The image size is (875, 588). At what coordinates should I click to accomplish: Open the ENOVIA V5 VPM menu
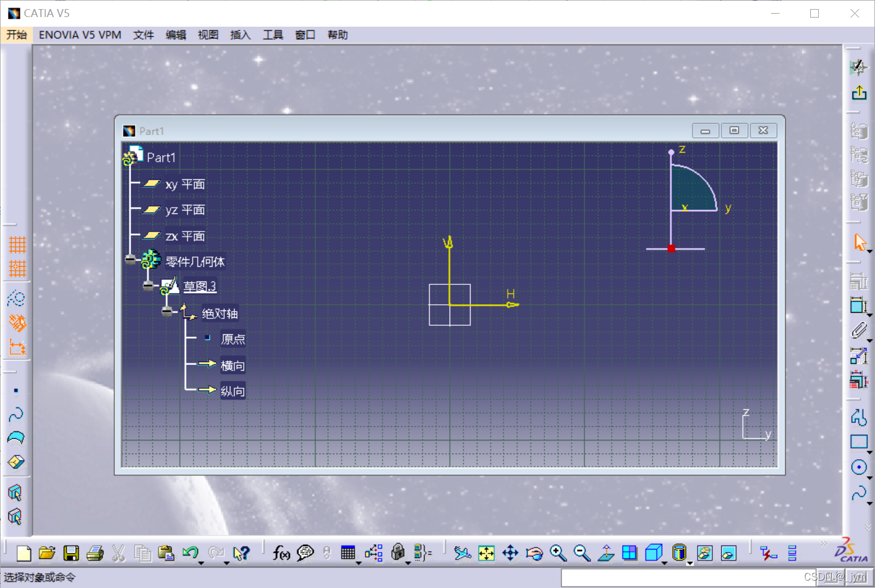point(80,35)
